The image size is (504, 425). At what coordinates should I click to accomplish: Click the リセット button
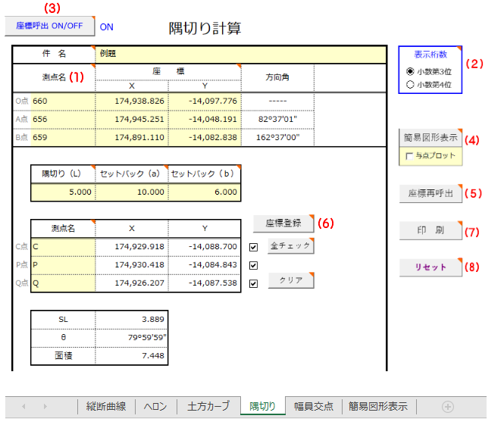click(430, 267)
